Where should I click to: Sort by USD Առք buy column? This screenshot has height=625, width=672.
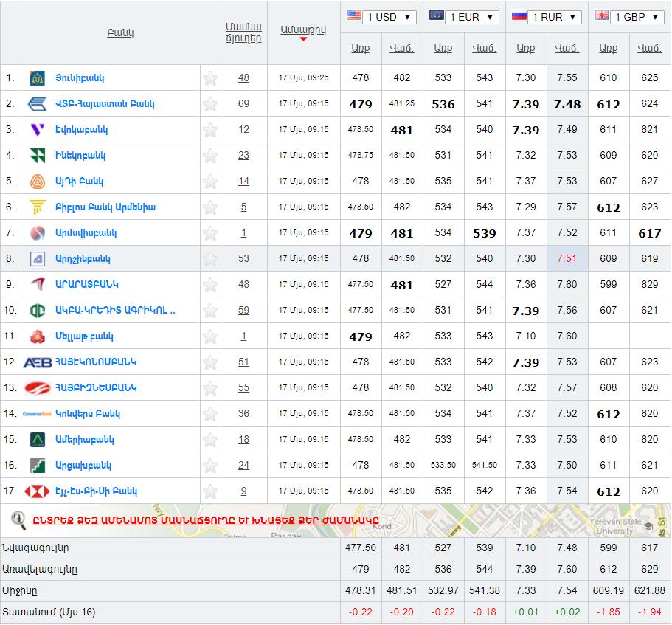360,48
